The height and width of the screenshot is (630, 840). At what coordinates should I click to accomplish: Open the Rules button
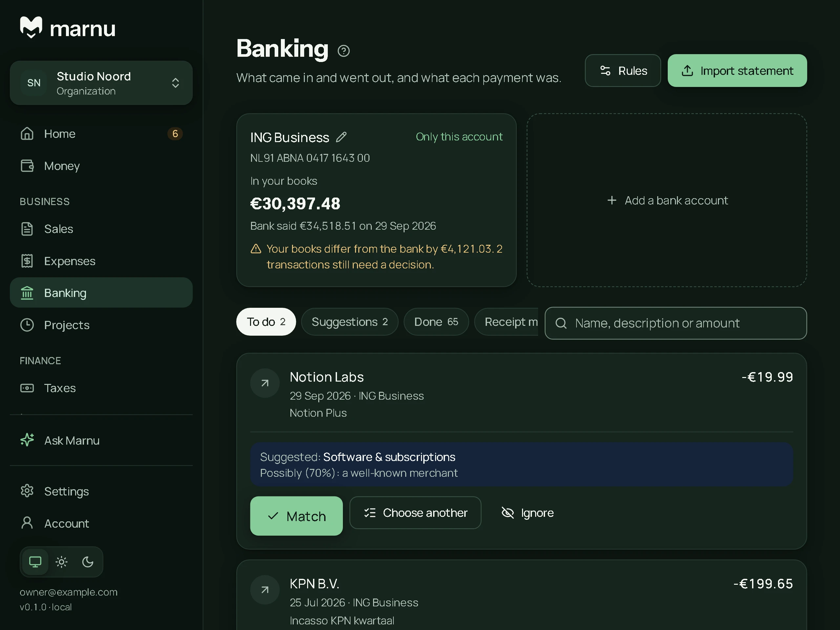pyautogui.click(x=623, y=71)
